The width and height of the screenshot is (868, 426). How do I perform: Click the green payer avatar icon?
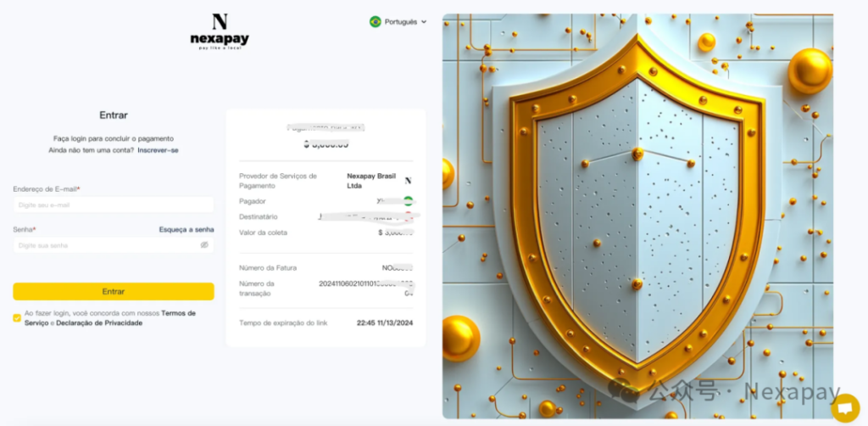[x=409, y=201]
